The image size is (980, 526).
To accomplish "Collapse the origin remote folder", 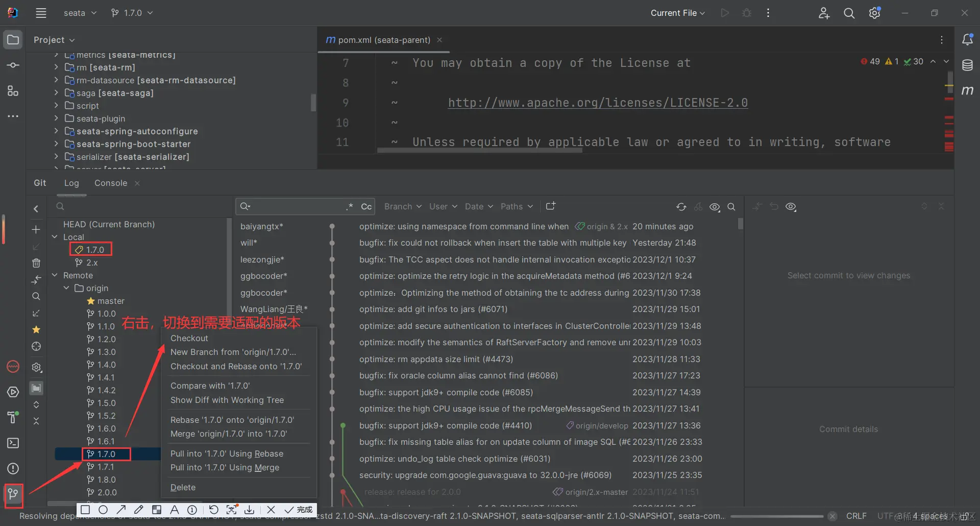I will [66, 288].
